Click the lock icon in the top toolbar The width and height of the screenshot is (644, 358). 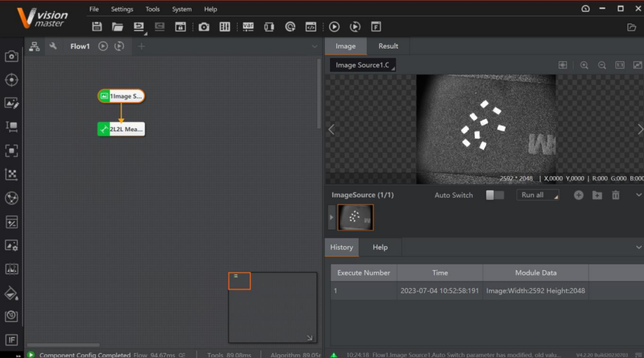point(181,26)
